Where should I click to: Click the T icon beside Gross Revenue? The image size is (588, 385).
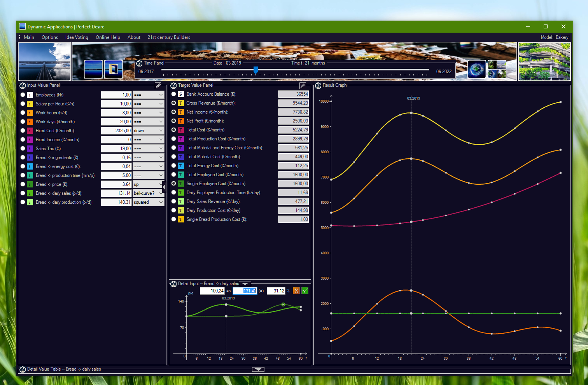click(x=180, y=103)
